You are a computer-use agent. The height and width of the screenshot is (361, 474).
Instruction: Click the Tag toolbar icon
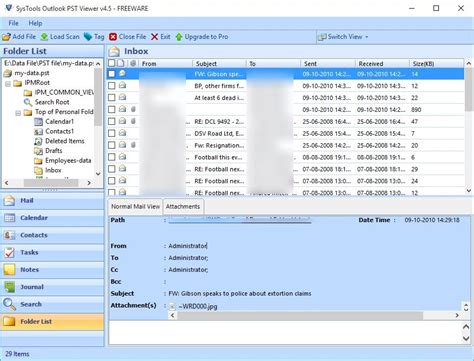pyautogui.click(x=88, y=37)
